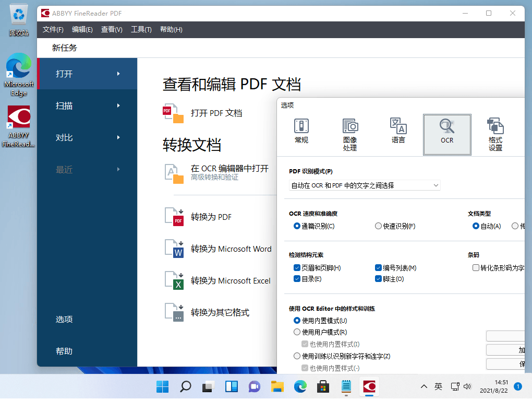The image size is (532, 400).
Task: Open taskbar Search
Action: click(186, 387)
